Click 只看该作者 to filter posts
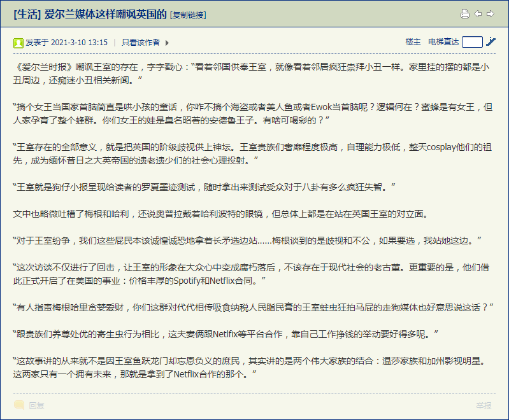Viewport: 509px width, 420px height. click(x=141, y=43)
